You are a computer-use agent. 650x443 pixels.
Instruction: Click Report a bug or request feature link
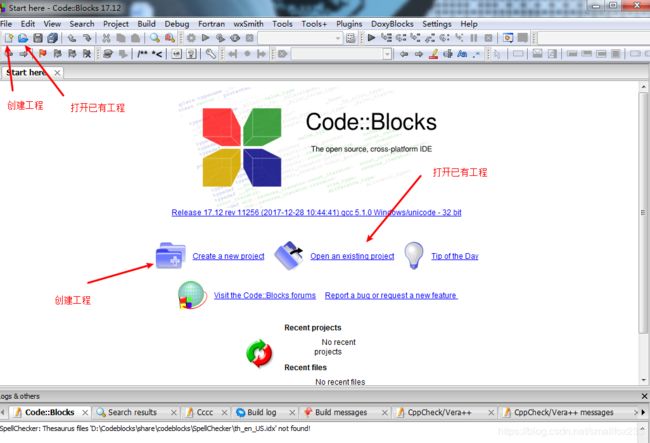click(391, 295)
